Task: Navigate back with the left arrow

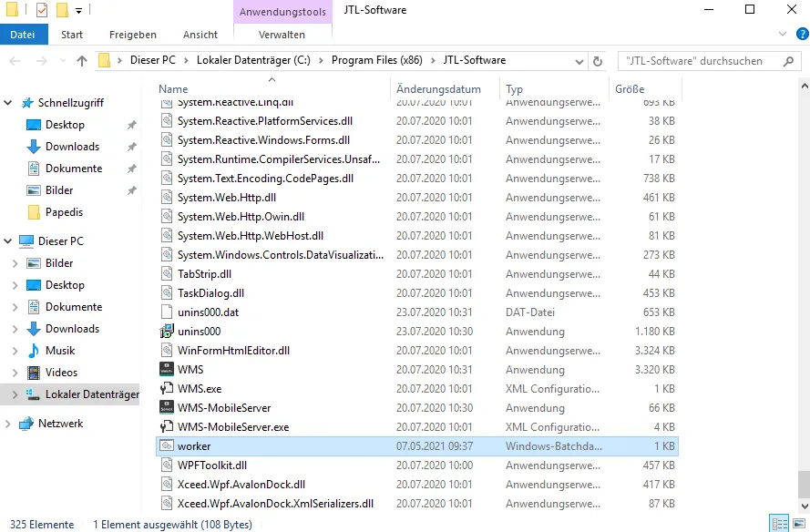Action: coord(15,61)
